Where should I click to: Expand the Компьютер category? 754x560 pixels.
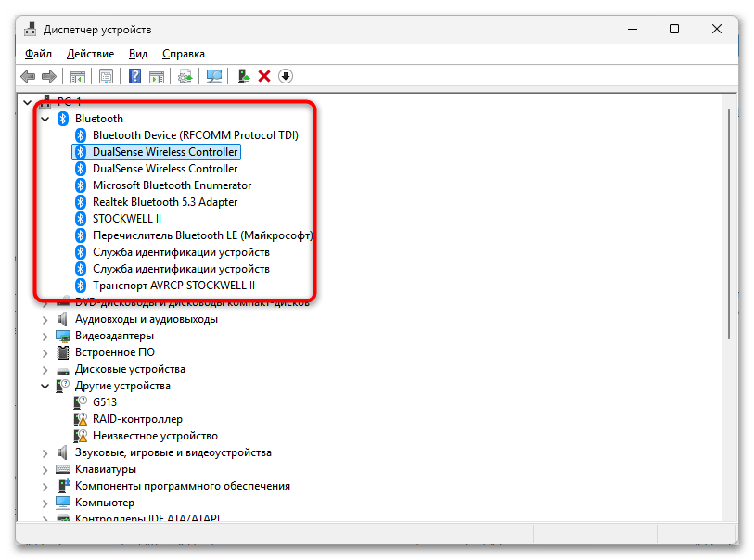[45, 503]
